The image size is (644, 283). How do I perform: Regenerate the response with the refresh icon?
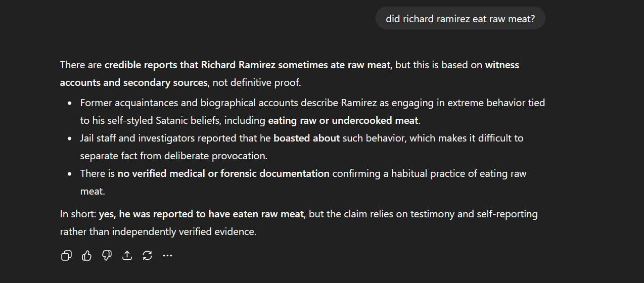(147, 256)
